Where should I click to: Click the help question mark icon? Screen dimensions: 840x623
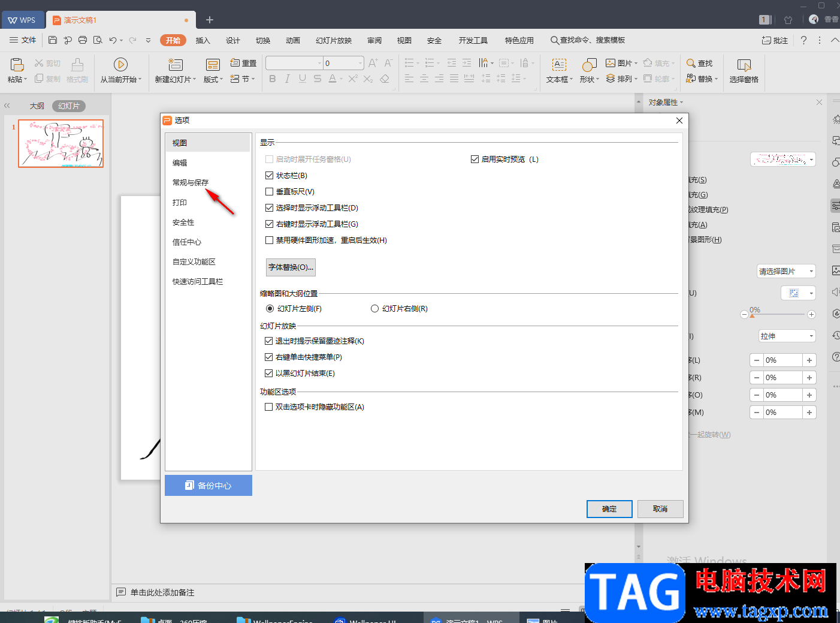tap(803, 40)
